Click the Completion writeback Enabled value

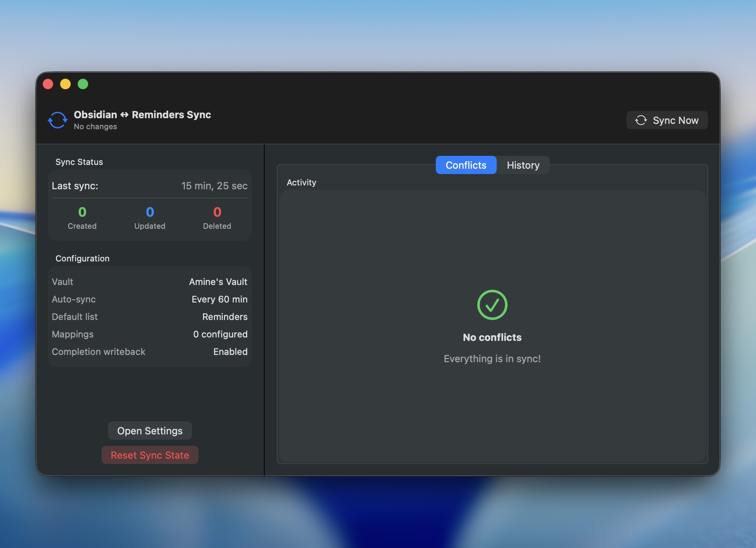tap(230, 352)
